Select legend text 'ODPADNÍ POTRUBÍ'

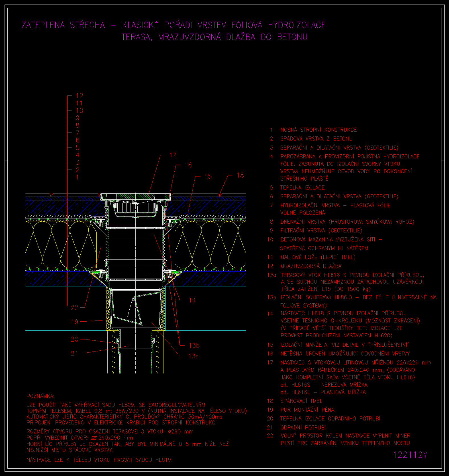[x=303, y=428]
